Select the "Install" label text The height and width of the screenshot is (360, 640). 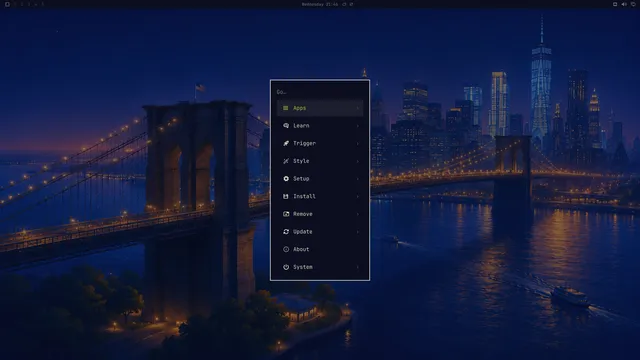click(x=304, y=196)
